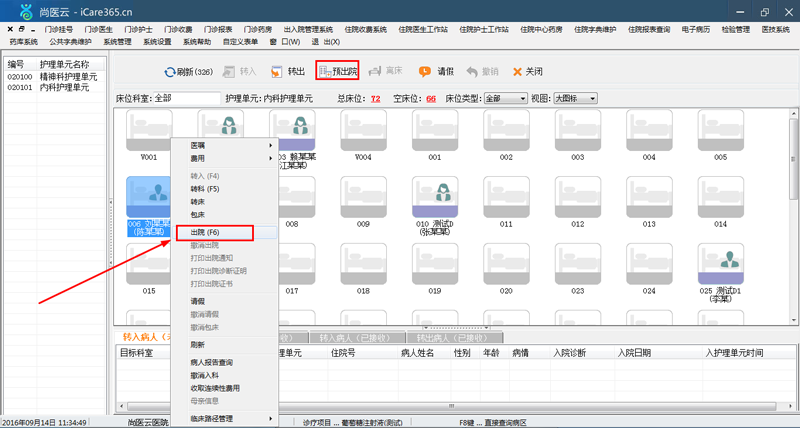Click the 请假 leave request icon
The width and height of the screenshot is (800, 428).
[424, 72]
